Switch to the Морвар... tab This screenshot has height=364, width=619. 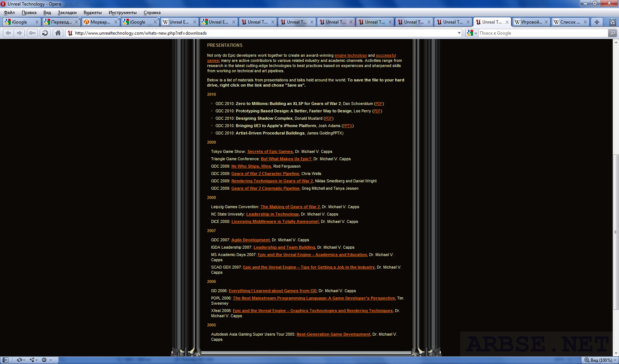click(x=100, y=22)
